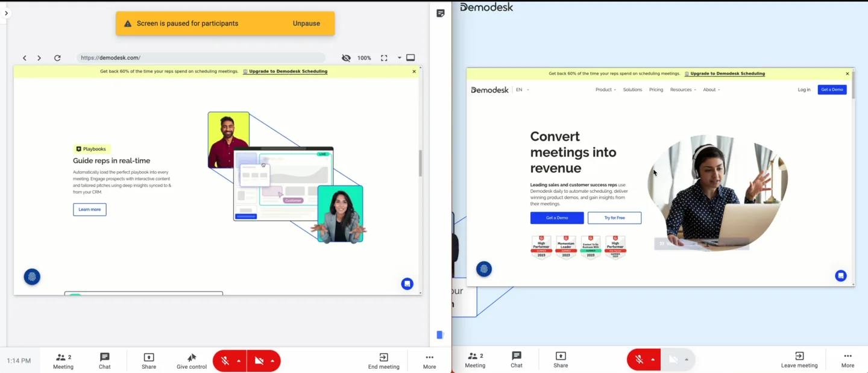Open participant Meeting panel
Image resolution: width=868 pixels, height=373 pixels.
[x=475, y=360]
